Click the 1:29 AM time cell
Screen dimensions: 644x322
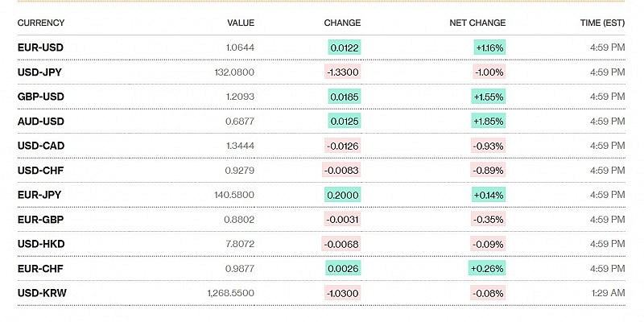(x=609, y=293)
